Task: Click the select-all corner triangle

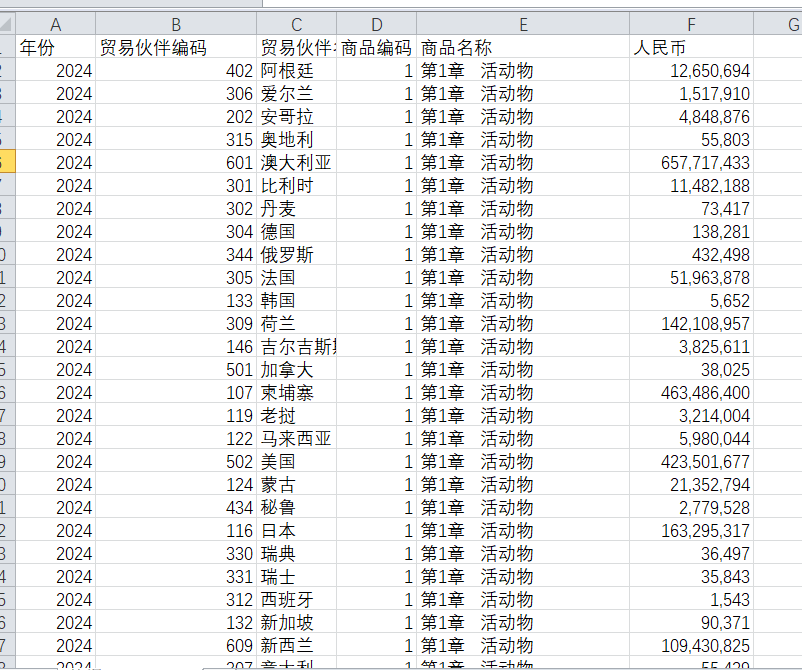Action: [x=6, y=24]
